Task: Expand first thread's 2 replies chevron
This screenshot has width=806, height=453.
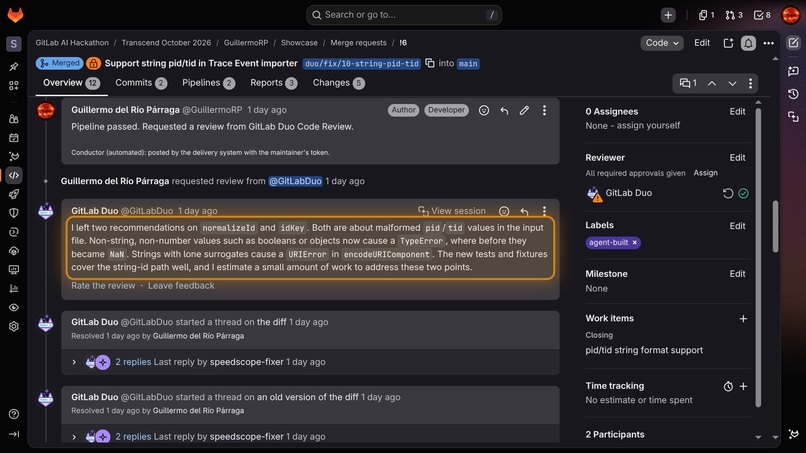Action: (74, 362)
